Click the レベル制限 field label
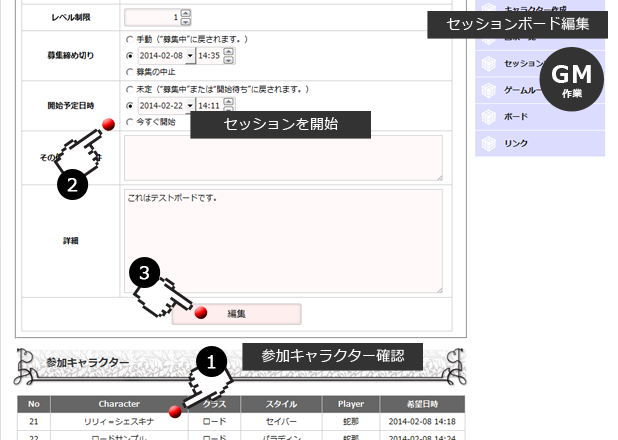 tap(71, 17)
